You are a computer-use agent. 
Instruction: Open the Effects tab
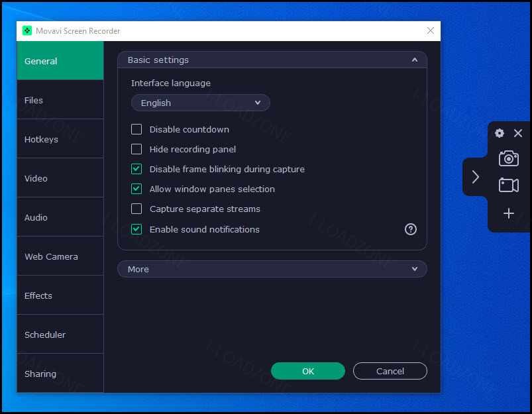(60, 295)
